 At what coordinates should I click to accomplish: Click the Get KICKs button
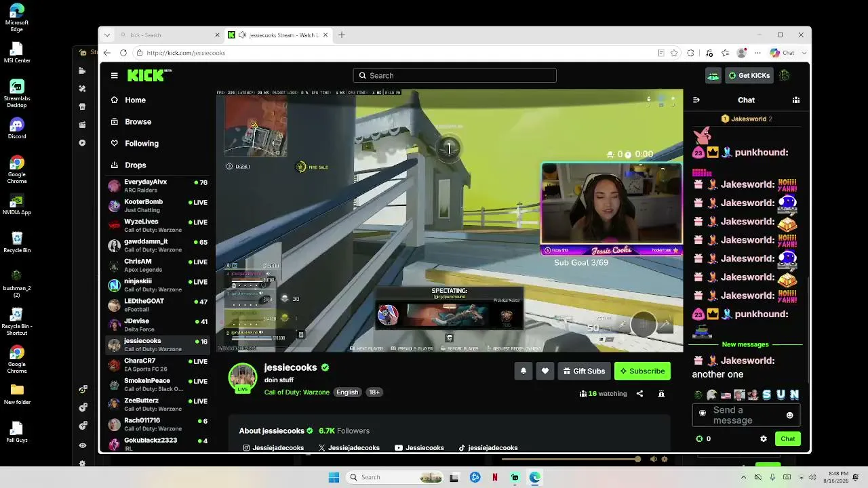pos(749,76)
